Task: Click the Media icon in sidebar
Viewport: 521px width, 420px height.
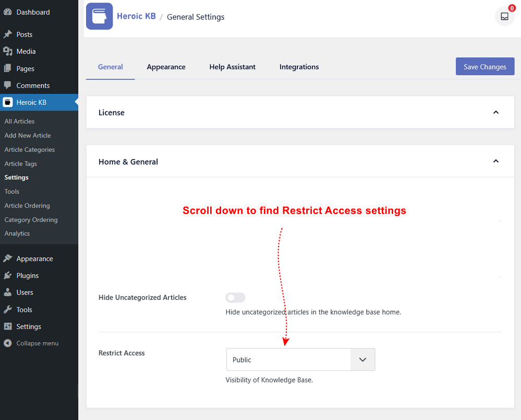Action: click(x=8, y=51)
